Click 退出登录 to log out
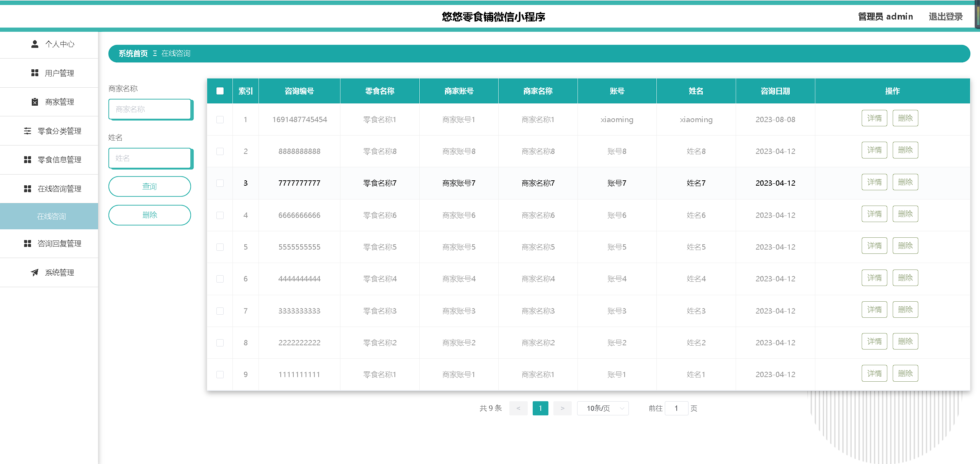The height and width of the screenshot is (464, 980). 945,17
